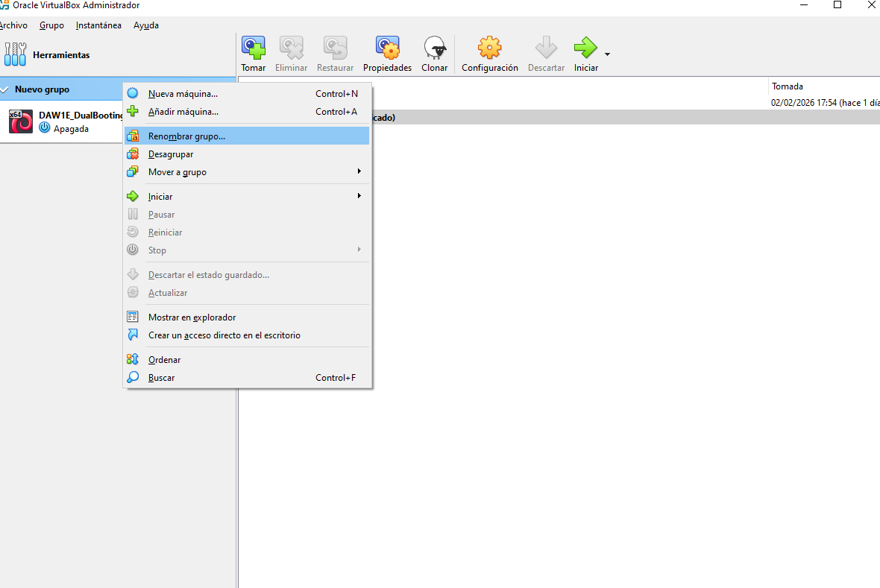Screen dimensions: 880x588
Task: Click the Clonar sheep icon
Action: click(434, 48)
